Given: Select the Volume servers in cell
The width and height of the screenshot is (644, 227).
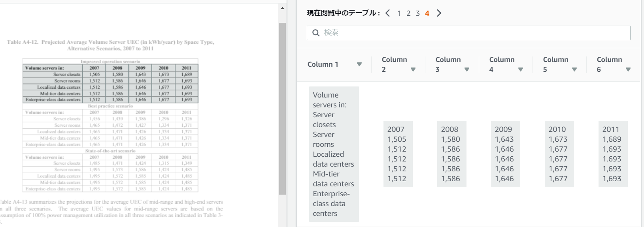Looking at the screenshot, I should pos(334,154).
